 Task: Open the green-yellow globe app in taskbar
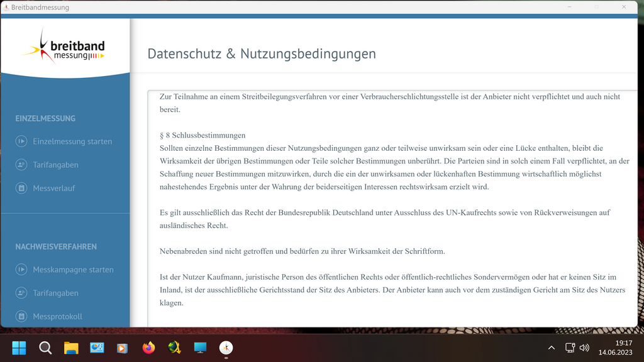point(175,348)
